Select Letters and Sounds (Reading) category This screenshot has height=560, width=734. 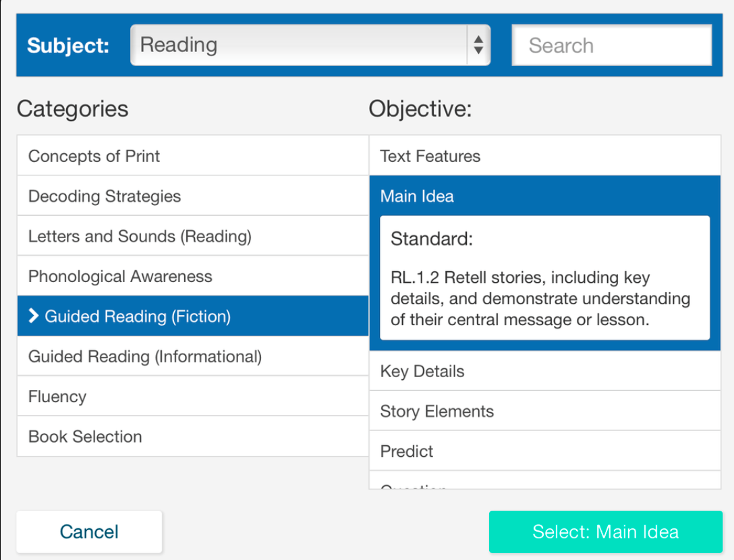pyautogui.click(x=192, y=236)
